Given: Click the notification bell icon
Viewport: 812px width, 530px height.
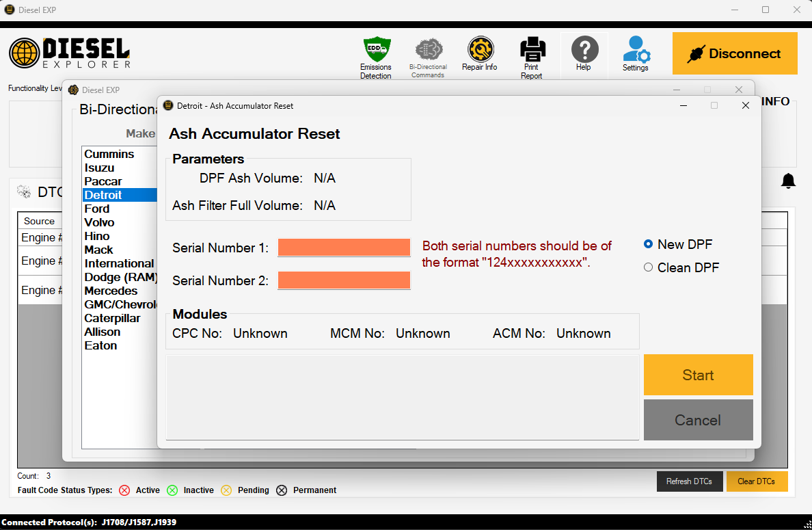Looking at the screenshot, I should coord(788,181).
